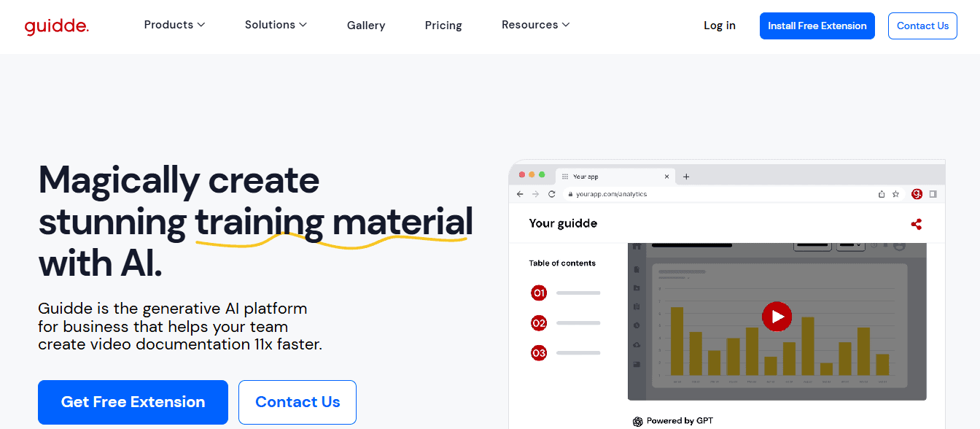The width and height of the screenshot is (980, 429).
Task: Click the red share icon beside Your guidde
Action: pyautogui.click(x=917, y=224)
